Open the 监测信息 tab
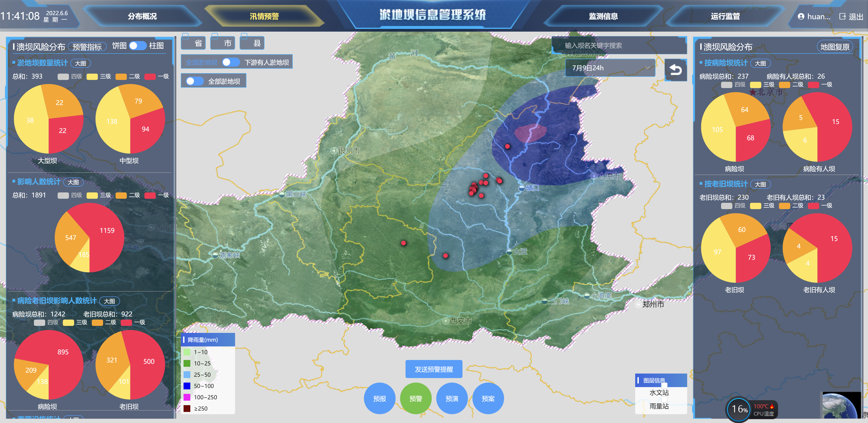 pyautogui.click(x=603, y=16)
